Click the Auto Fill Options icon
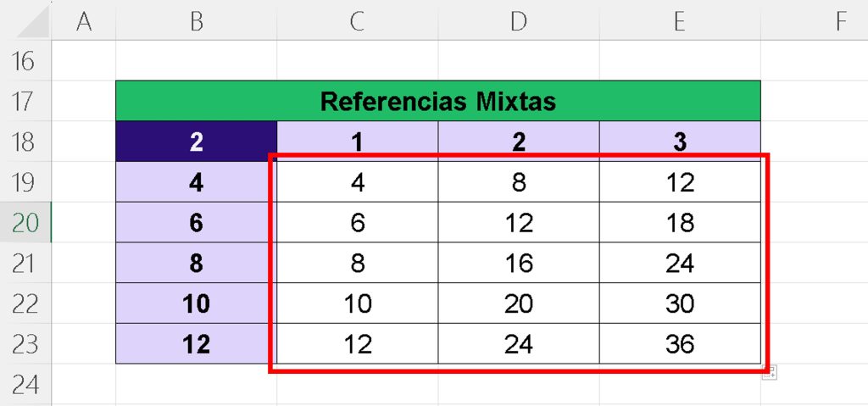 click(x=770, y=373)
